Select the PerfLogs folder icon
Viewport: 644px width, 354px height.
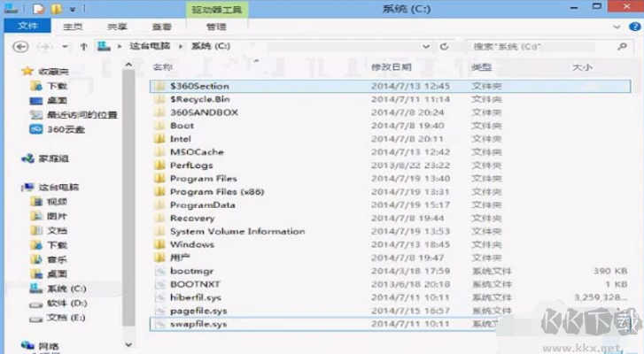(x=159, y=165)
